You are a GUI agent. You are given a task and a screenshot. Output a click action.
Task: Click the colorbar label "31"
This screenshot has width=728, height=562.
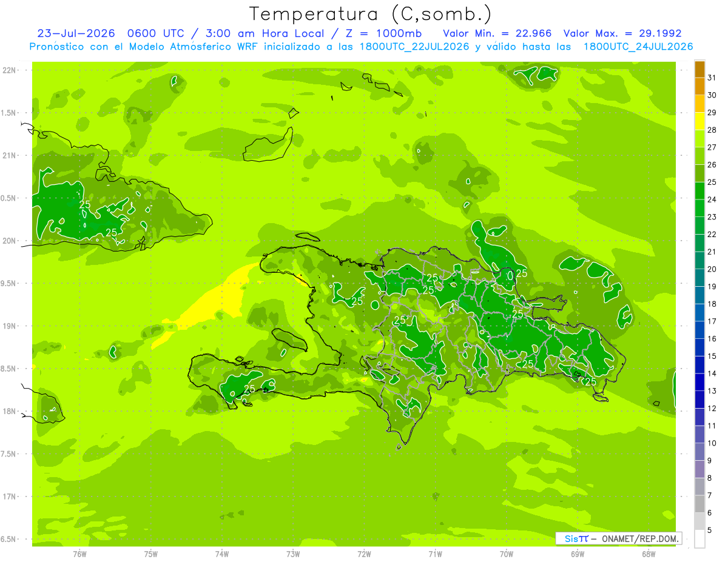click(x=712, y=78)
